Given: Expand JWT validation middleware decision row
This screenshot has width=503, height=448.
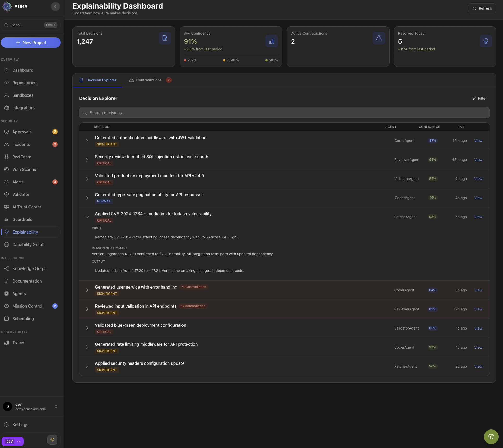Looking at the screenshot, I should [x=87, y=141].
